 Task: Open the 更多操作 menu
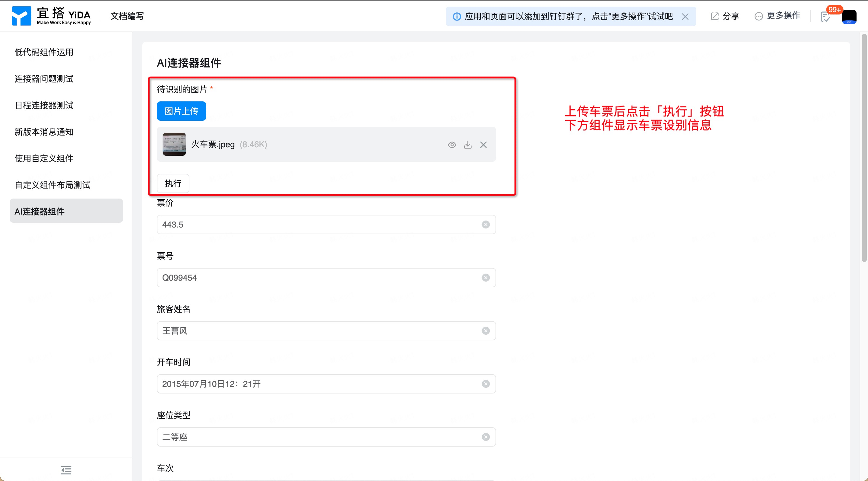point(777,16)
